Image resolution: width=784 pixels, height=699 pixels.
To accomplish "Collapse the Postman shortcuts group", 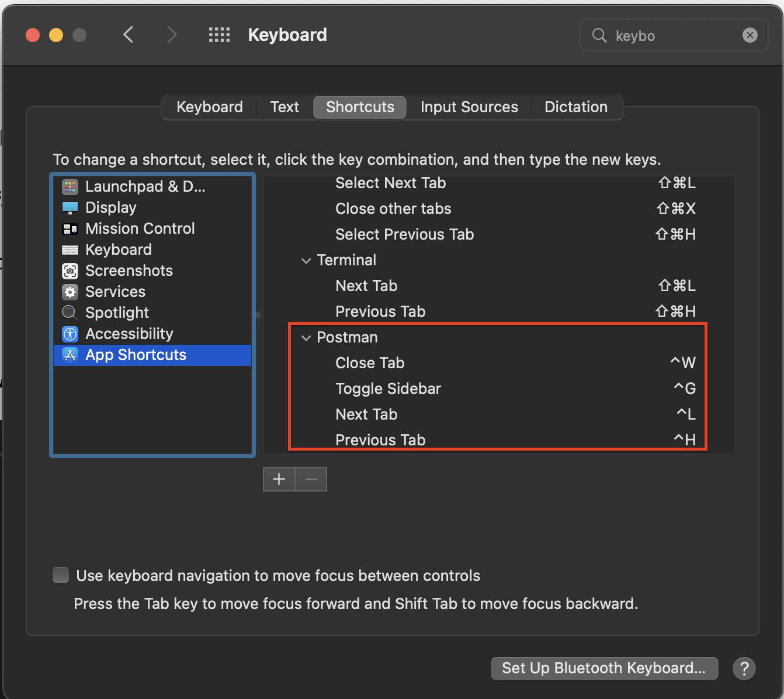I will coord(306,338).
